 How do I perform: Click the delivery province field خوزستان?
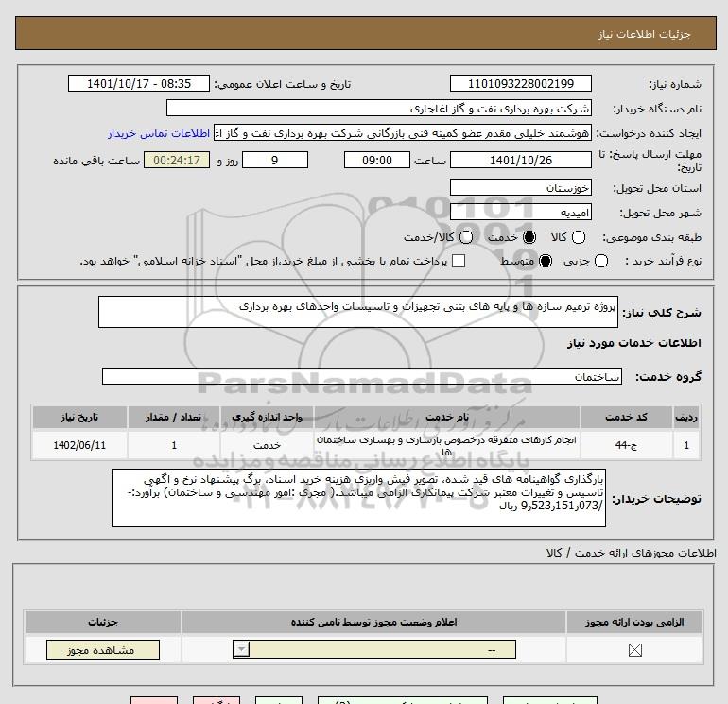click(x=520, y=187)
